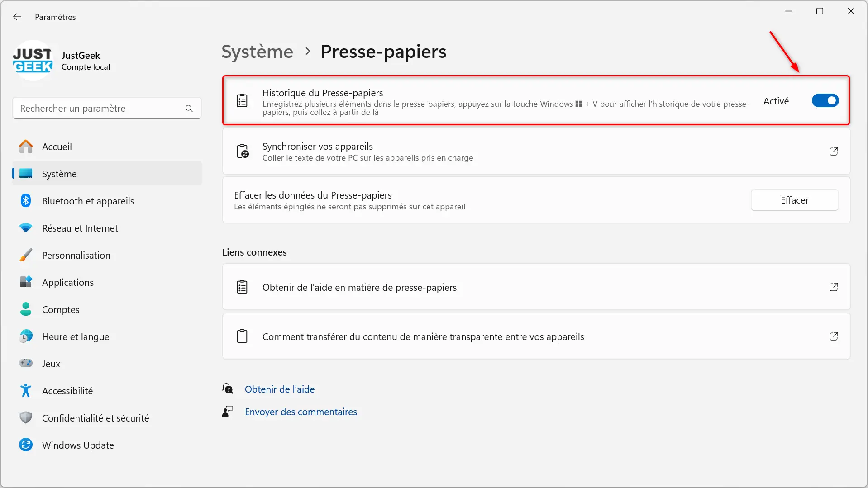Click the Confidentialité et sécurité shield icon
Image resolution: width=868 pixels, height=488 pixels.
26,417
